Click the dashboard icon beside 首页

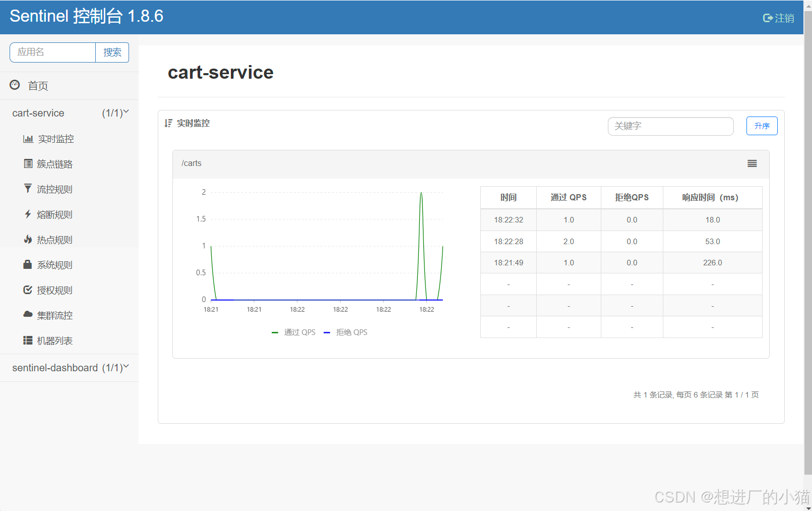point(15,85)
